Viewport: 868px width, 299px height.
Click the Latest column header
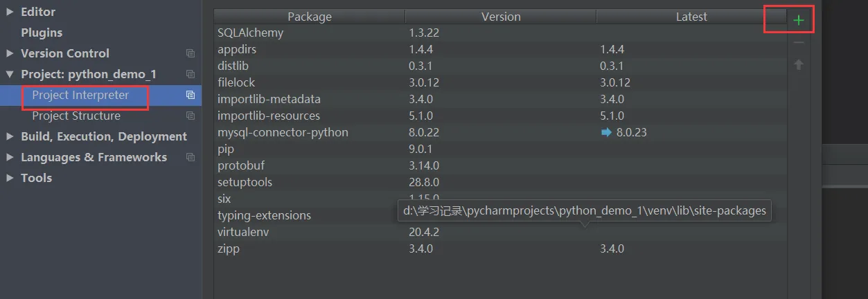tap(691, 17)
